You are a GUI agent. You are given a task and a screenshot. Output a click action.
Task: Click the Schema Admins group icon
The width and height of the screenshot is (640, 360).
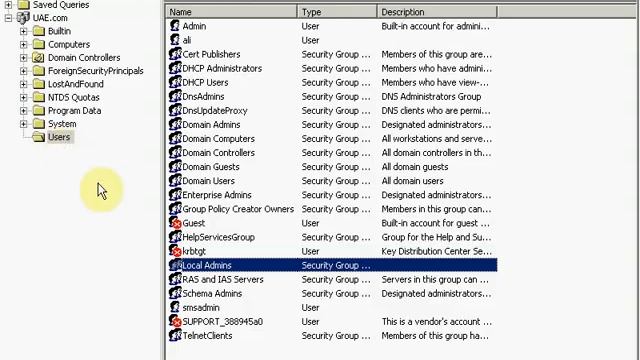pyautogui.click(x=175, y=293)
